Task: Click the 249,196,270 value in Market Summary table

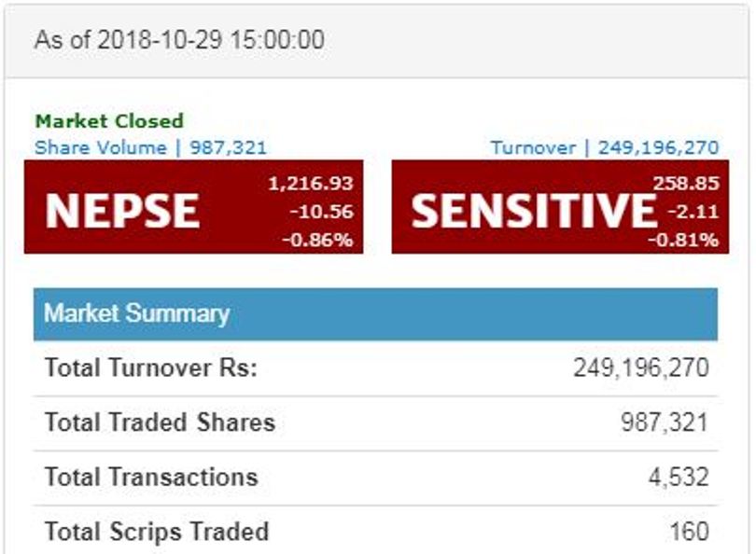Action: point(640,367)
